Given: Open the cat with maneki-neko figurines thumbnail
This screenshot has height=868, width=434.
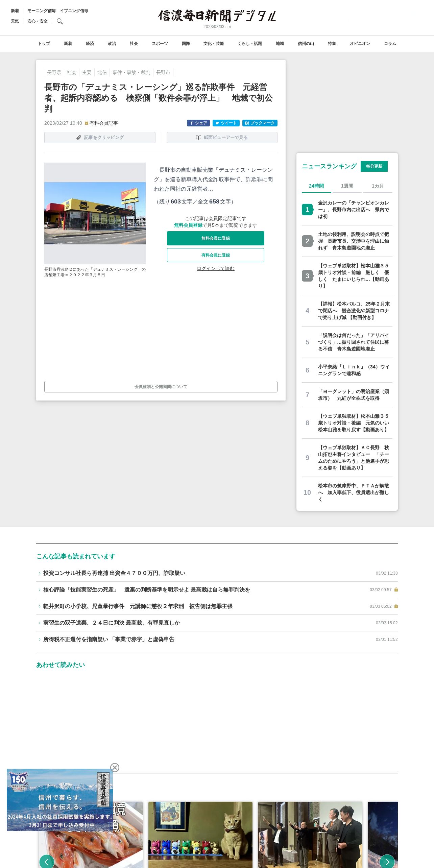Looking at the screenshot, I should click(200, 835).
